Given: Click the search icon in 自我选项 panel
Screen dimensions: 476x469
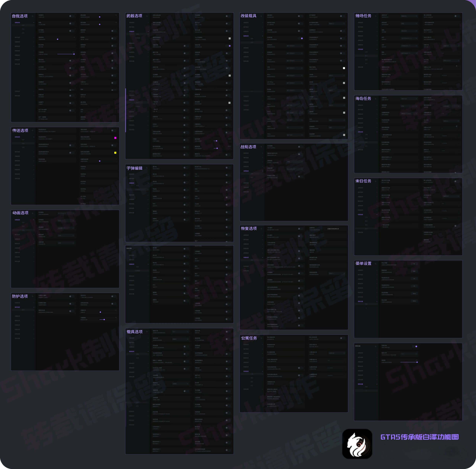Looking at the screenshot, I should point(33,16).
